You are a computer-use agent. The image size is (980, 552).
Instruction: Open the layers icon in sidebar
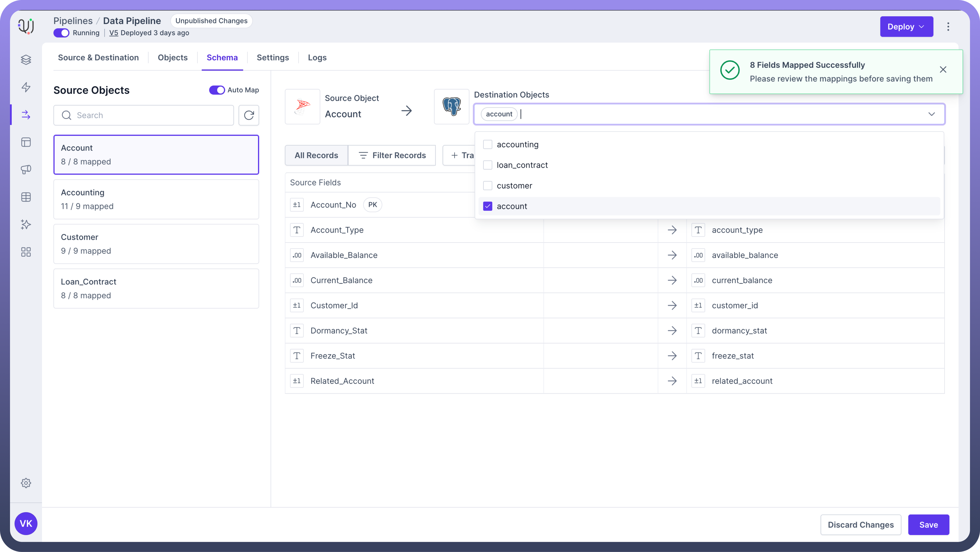pyautogui.click(x=26, y=60)
